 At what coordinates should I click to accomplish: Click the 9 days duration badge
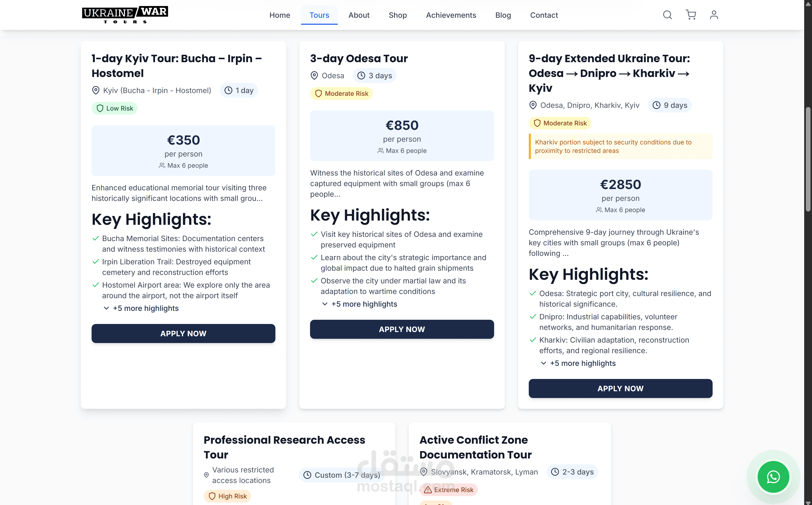[670, 106]
